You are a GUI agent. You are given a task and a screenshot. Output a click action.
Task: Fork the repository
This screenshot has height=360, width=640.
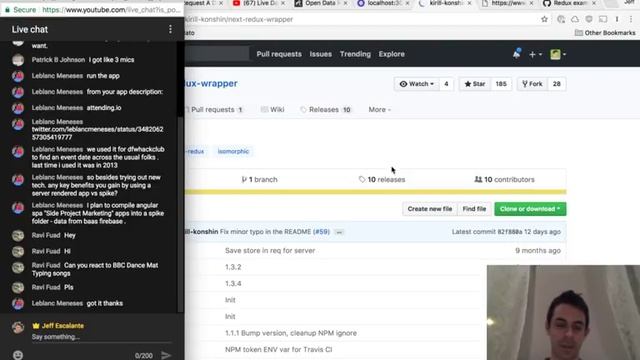[x=532, y=84]
